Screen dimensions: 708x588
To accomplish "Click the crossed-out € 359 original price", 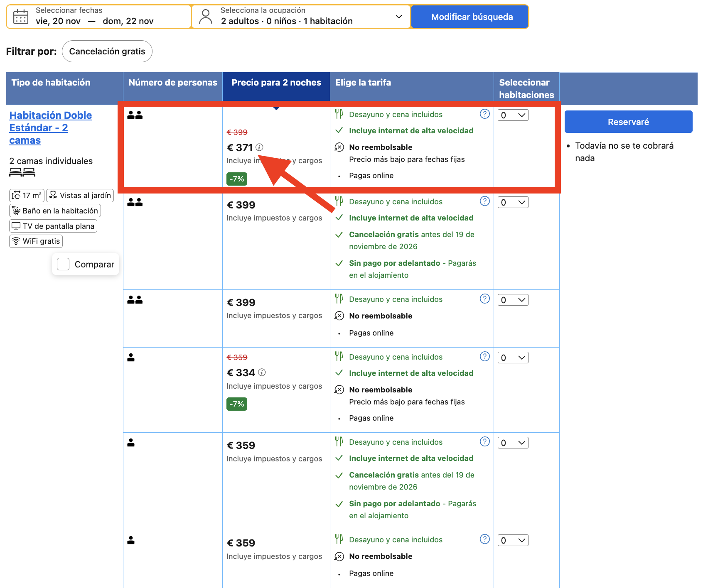I will click(x=237, y=357).
